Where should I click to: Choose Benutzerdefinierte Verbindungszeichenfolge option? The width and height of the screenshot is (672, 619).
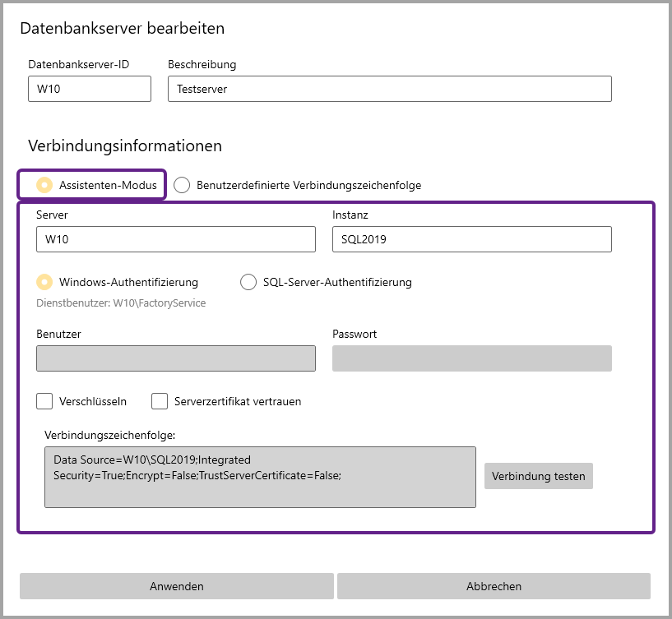183,186
